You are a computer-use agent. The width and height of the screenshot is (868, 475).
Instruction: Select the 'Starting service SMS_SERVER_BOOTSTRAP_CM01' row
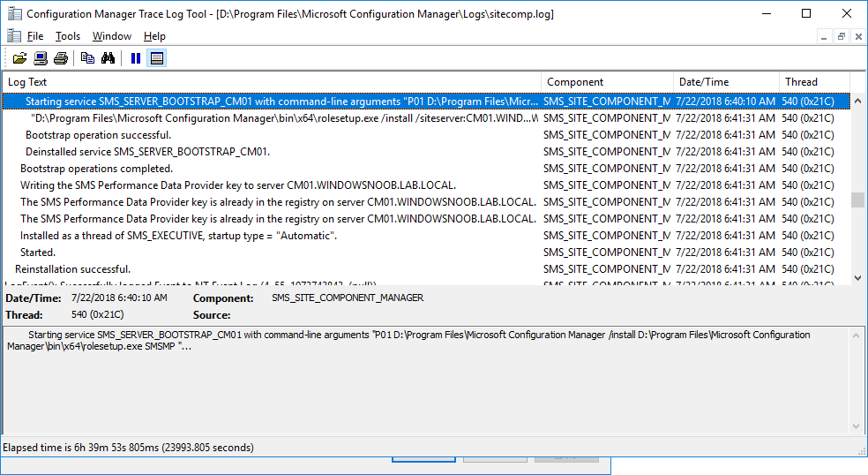[426, 102]
